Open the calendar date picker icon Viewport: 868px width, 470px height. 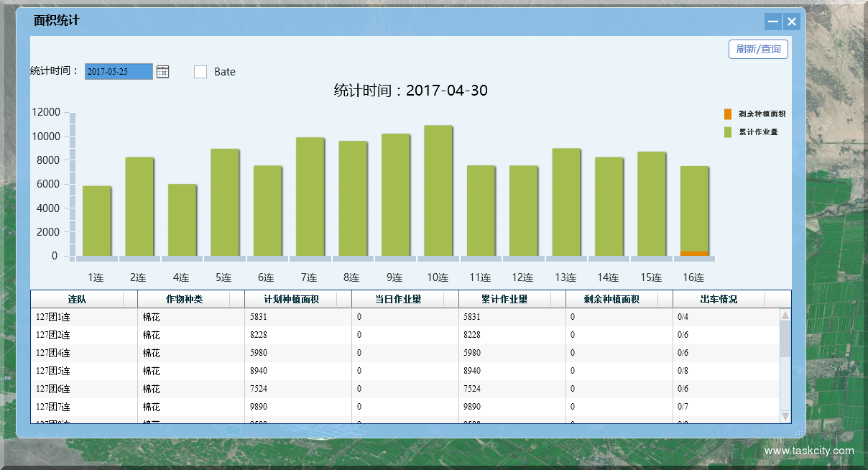[x=163, y=71]
